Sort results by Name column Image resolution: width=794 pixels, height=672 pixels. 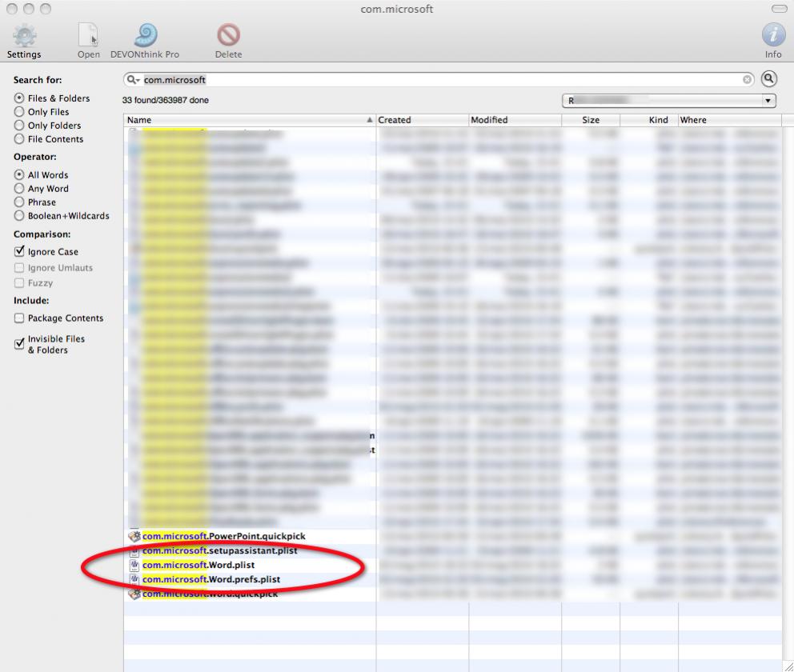[x=250, y=120]
